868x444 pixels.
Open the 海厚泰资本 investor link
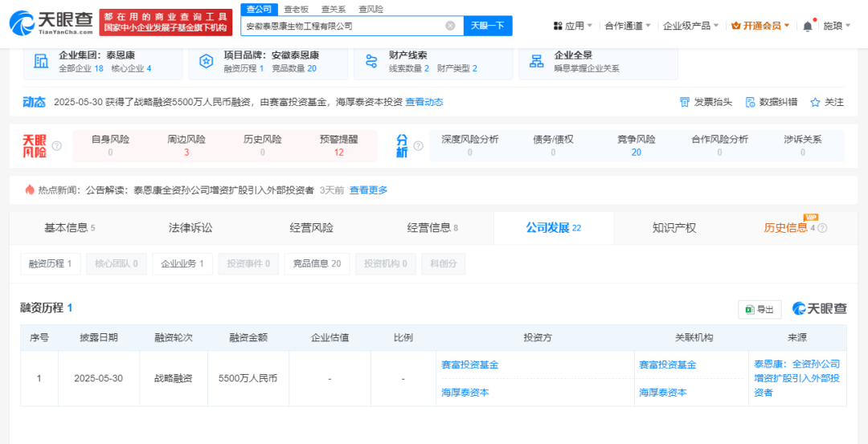click(x=465, y=392)
